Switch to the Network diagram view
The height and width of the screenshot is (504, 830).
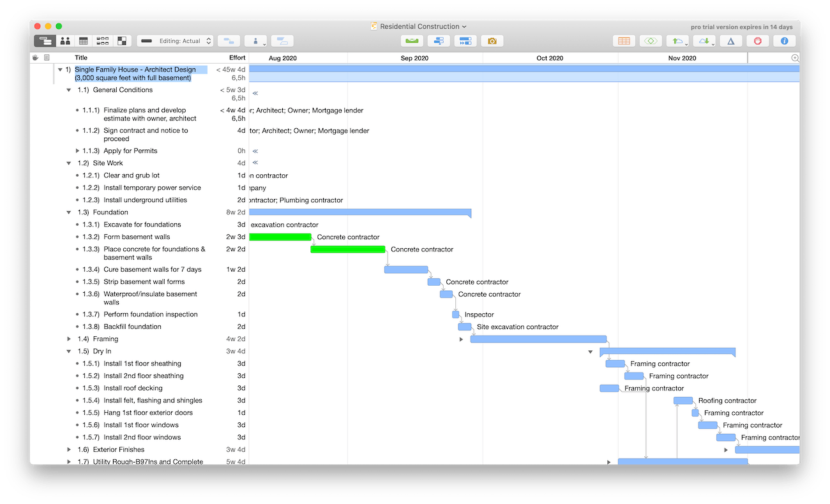point(102,41)
